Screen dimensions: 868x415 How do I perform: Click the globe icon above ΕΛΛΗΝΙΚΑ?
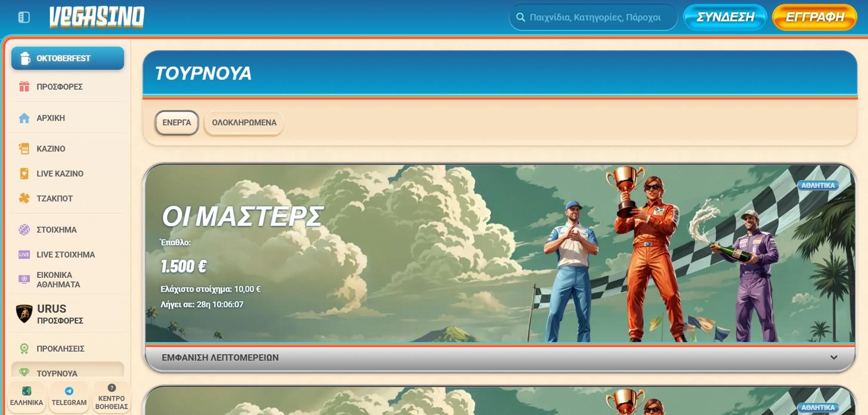tap(26, 391)
